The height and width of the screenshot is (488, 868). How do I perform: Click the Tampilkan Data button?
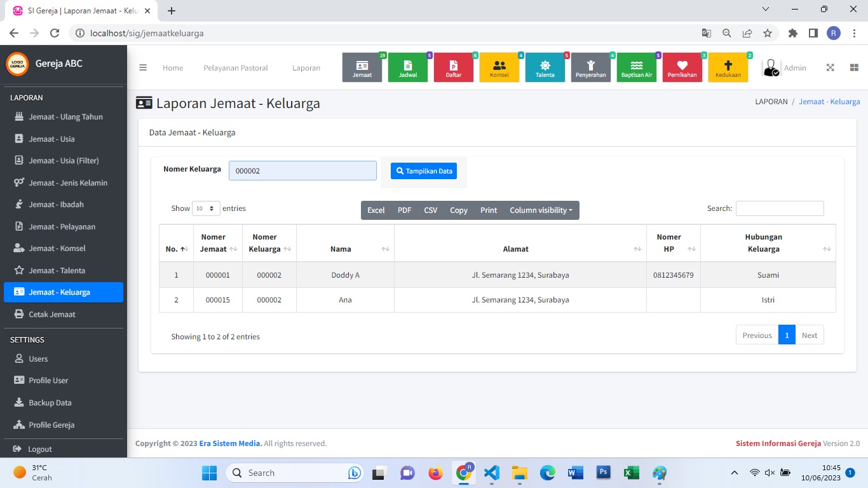point(424,171)
